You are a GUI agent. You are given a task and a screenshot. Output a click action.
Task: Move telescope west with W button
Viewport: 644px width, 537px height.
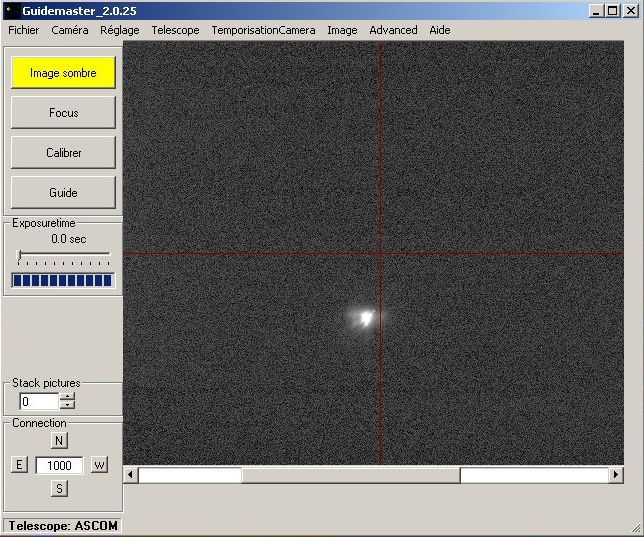[99, 465]
